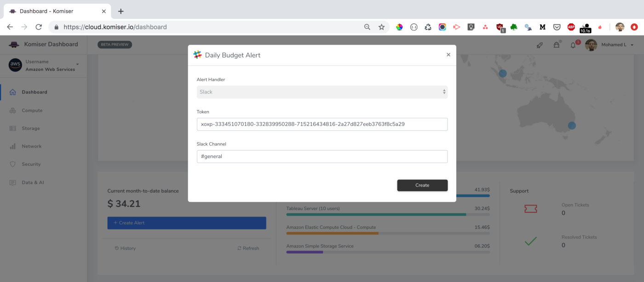This screenshot has height=282, width=644.
Task: Click the Security shield icon
Action: (13, 164)
